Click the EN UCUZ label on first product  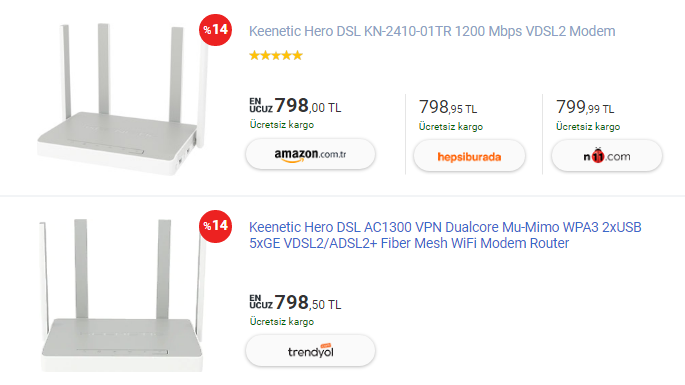[x=261, y=105]
